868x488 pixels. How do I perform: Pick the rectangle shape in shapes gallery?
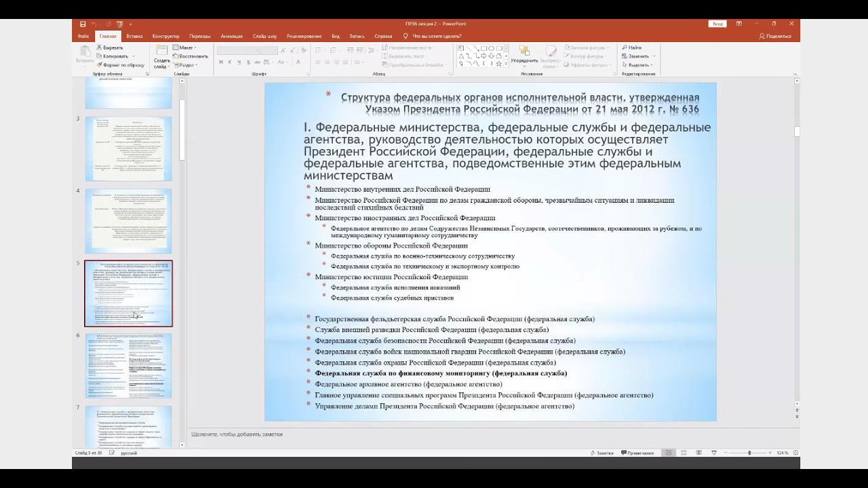point(484,48)
